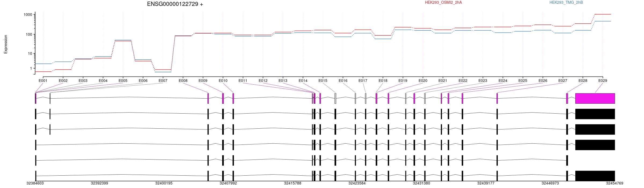Click genomic coordinate 32392399
The height and width of the screenshot is (188, 644).
click(x=100, y=183)
